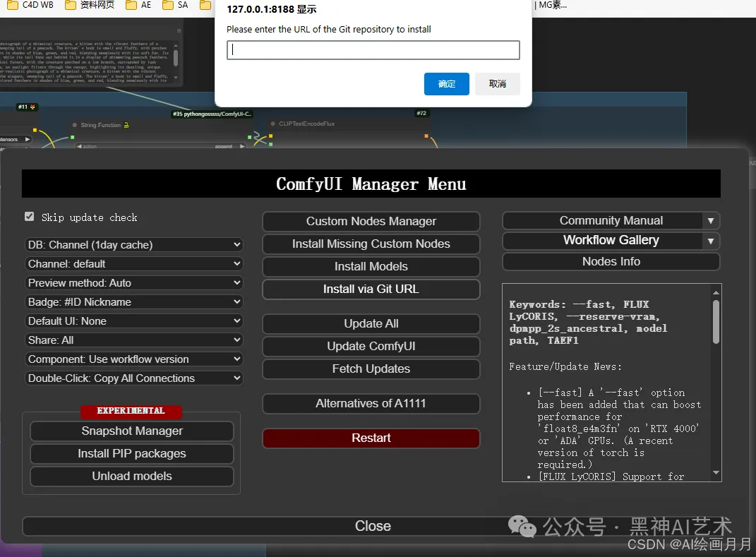Screen dimensions: 756x557
Task: Open Nodes Info
Action: (x=611, y=262)
